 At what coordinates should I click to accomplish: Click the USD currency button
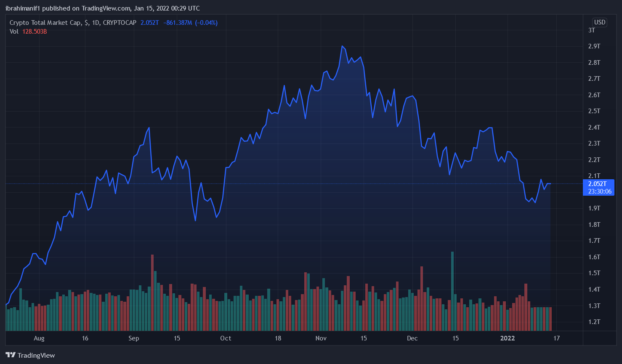600,22
